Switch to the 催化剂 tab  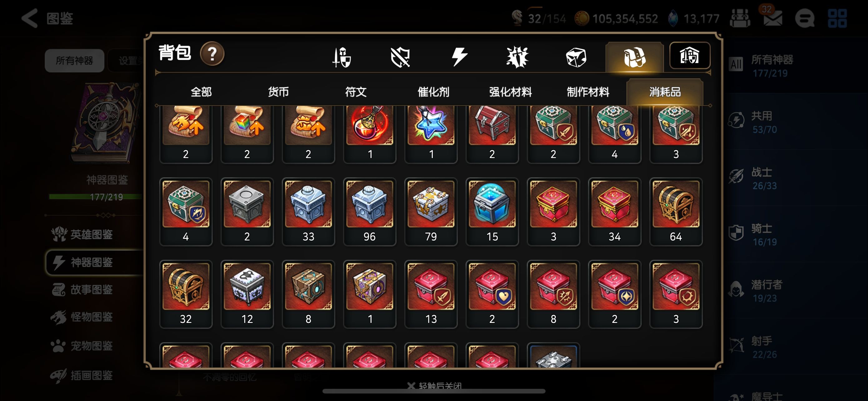pyautogui.click(x=433, y=92)
